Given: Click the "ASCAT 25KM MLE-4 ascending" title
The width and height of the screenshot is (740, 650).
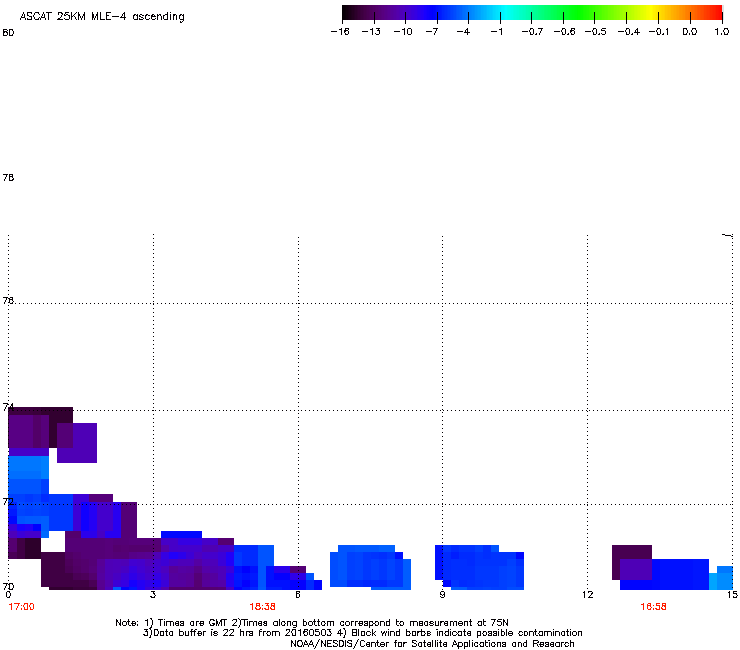Looking at the screenshot, I should (102, 17).
